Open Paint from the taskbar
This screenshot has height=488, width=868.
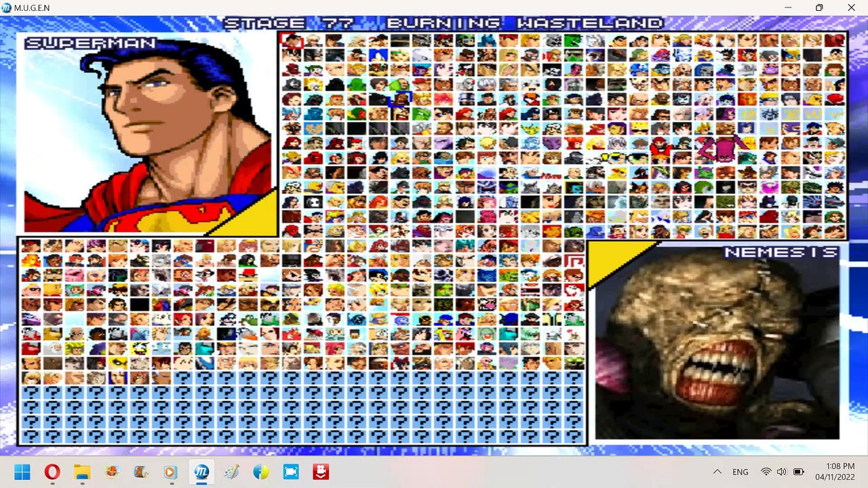coord(231,472)
